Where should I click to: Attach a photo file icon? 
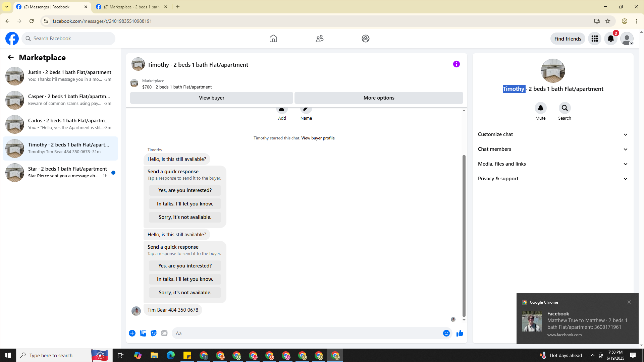tap(143, 333)
